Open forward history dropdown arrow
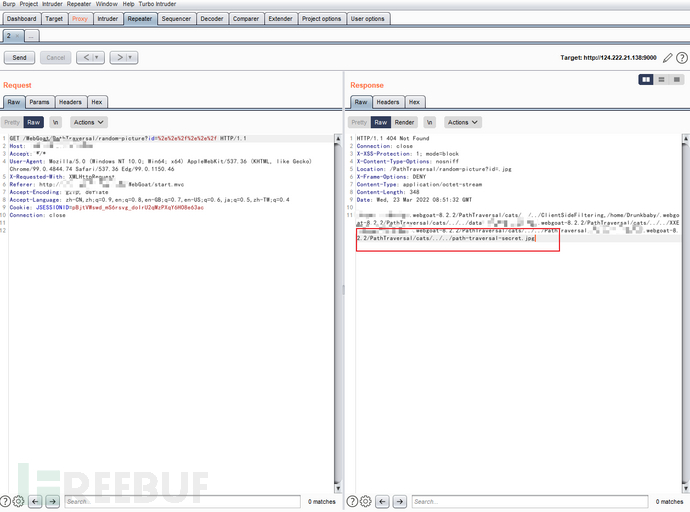The image size is (690, 512). click(x=130, y=58)
